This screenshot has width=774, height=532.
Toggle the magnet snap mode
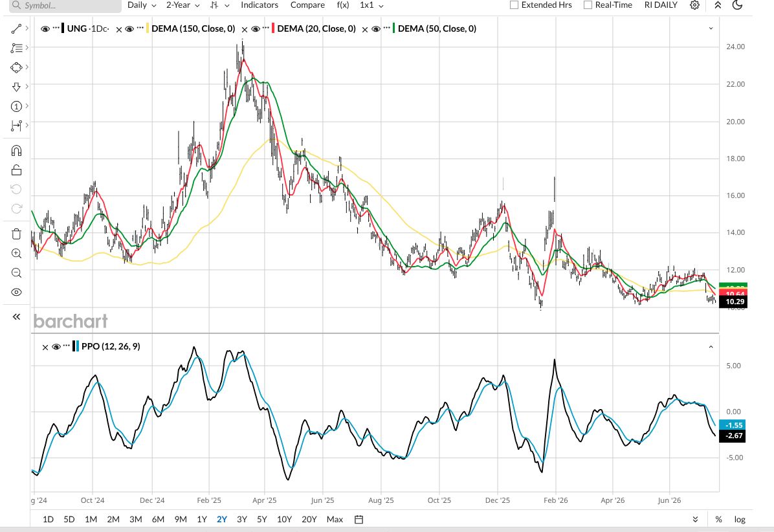[16, 151]
